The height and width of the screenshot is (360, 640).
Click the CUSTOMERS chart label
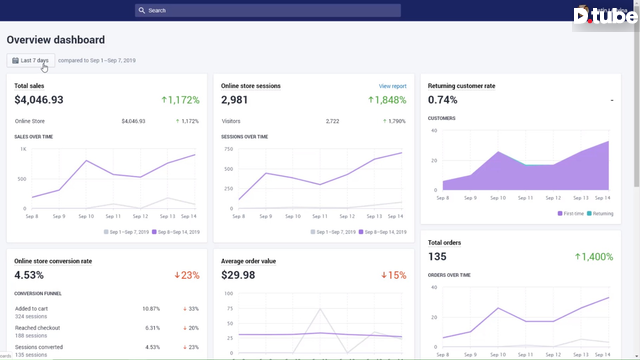(442, 118)
